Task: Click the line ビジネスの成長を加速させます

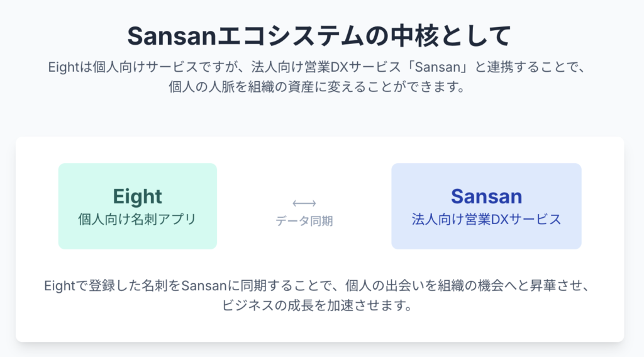Action: [x=318, y=305]
